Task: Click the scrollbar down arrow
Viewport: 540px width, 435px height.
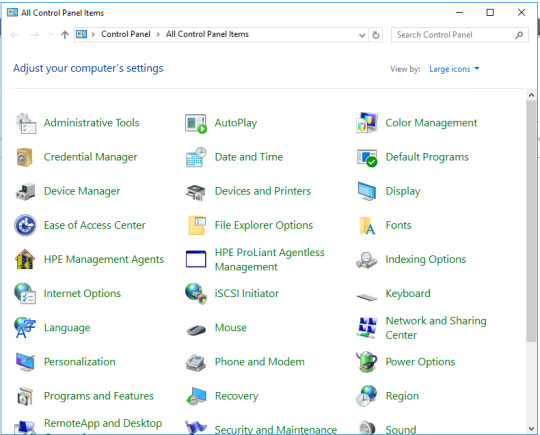Action: tap(531, 429)
